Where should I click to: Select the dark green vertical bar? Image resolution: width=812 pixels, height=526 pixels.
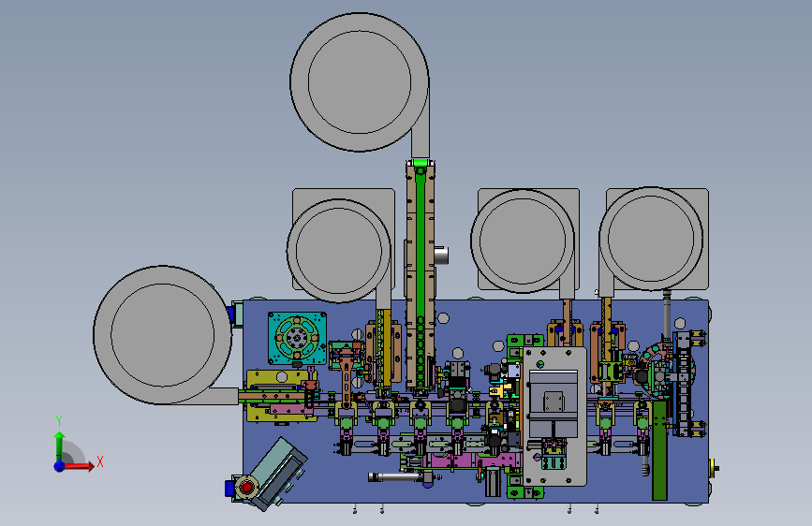point(659,450)
